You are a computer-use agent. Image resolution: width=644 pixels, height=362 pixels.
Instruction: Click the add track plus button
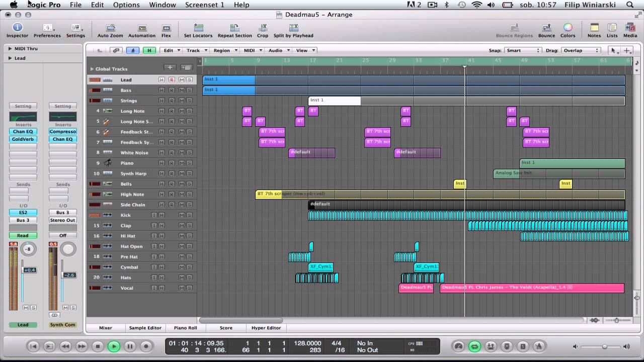pos(170,67)
